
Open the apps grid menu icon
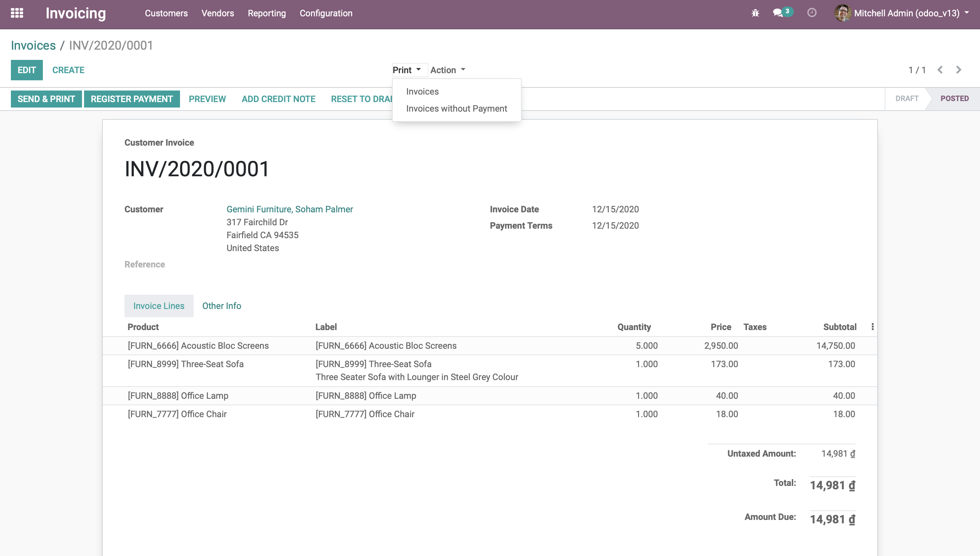point(17,13)
